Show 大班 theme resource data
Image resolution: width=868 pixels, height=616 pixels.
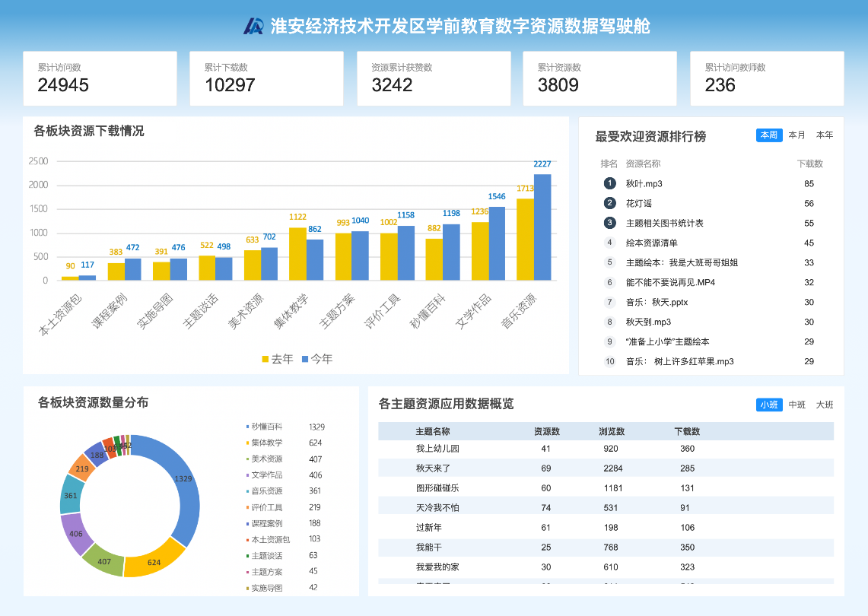(x=825, y=405)
